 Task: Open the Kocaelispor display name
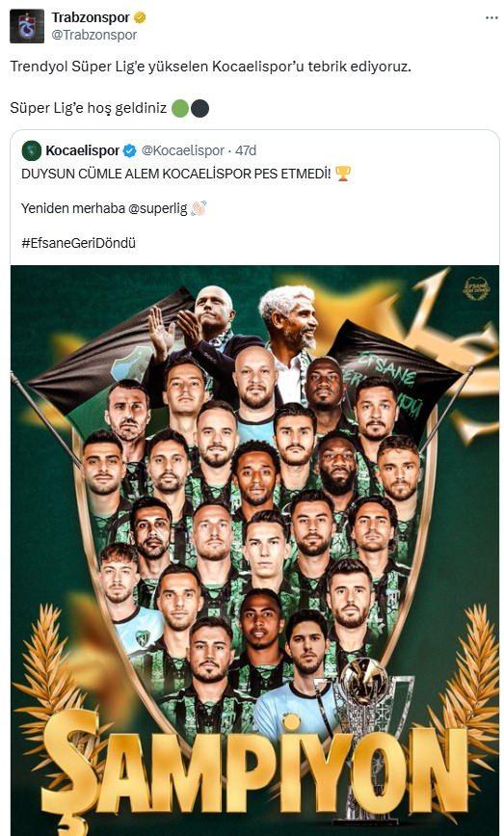pyautogui.click(x=83, y=150)
